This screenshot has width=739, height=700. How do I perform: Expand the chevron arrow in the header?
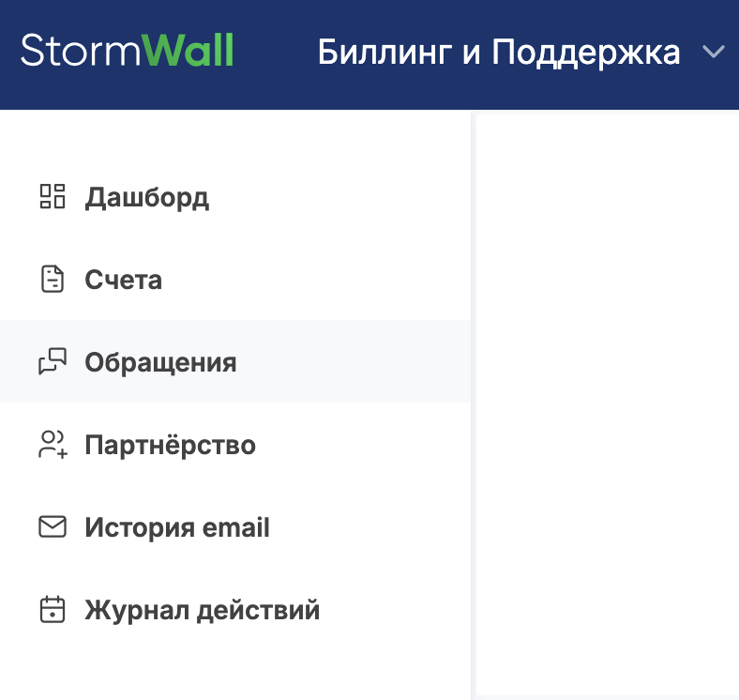pyautogui.click(x=714, y=53)
